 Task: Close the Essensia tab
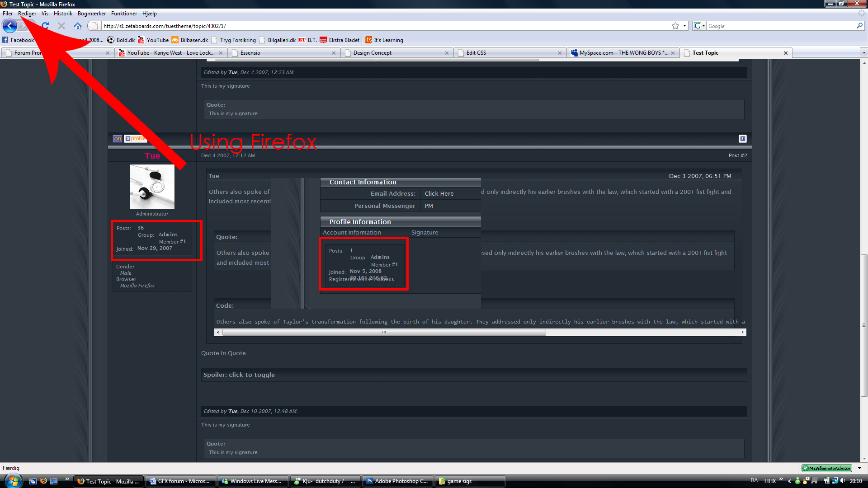pyautogui.click(x=333, y=53)
